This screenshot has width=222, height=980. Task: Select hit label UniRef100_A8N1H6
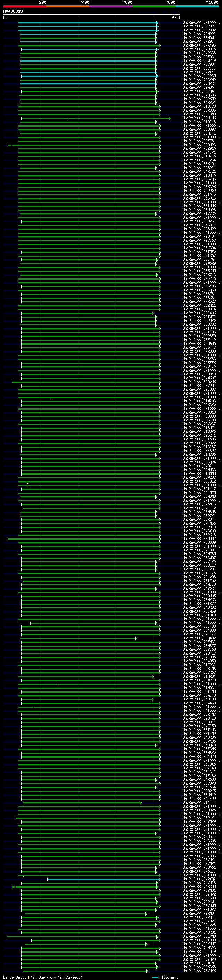199,118
